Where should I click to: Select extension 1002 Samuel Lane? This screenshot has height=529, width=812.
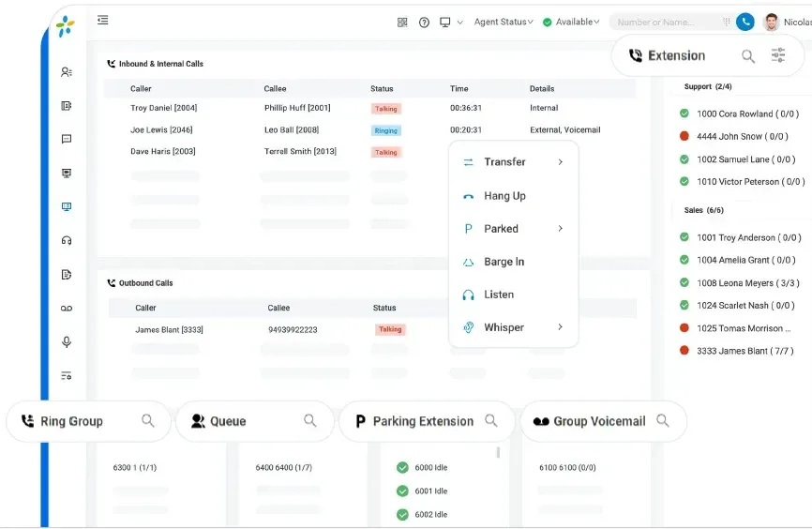point(737,159)
